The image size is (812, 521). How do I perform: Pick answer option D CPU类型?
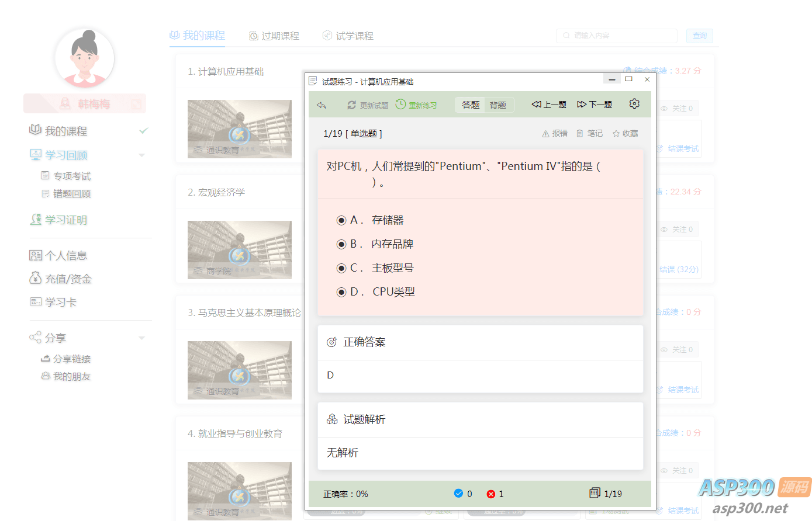pyautogui.click(x=341, y=292)
